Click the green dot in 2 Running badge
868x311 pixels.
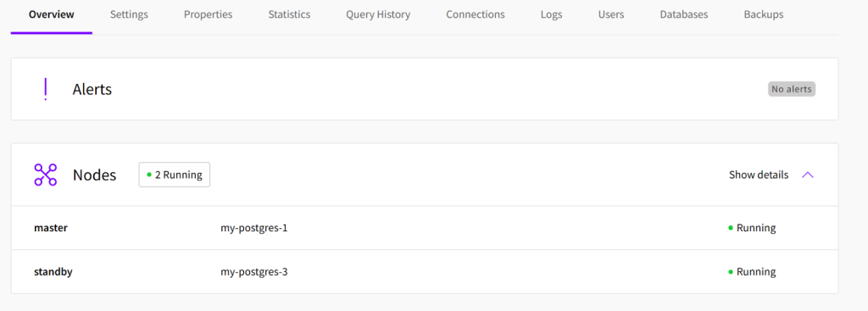[x=149, y=175]
